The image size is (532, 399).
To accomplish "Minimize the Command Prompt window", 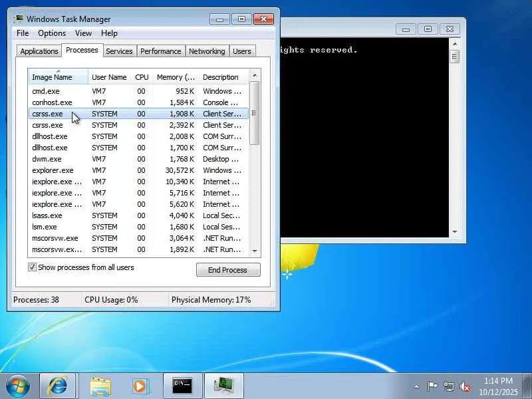I will coord(406,29).
